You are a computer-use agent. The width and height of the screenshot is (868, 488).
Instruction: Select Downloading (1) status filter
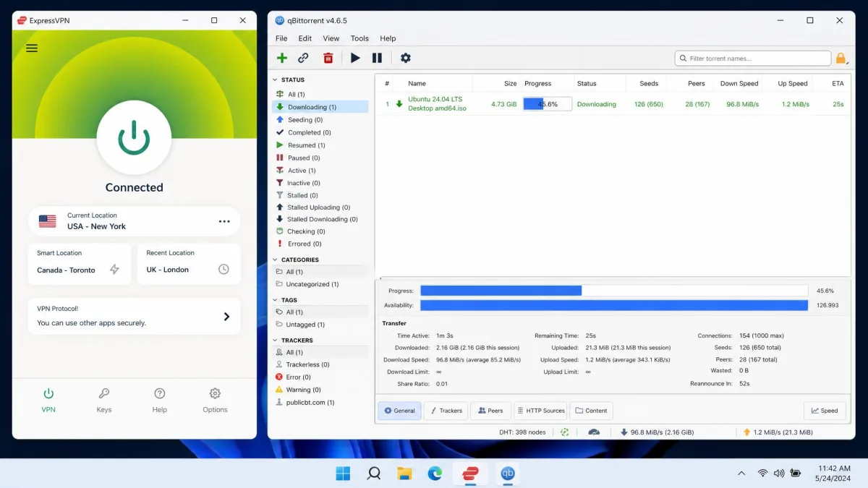[x=320, y=107]
